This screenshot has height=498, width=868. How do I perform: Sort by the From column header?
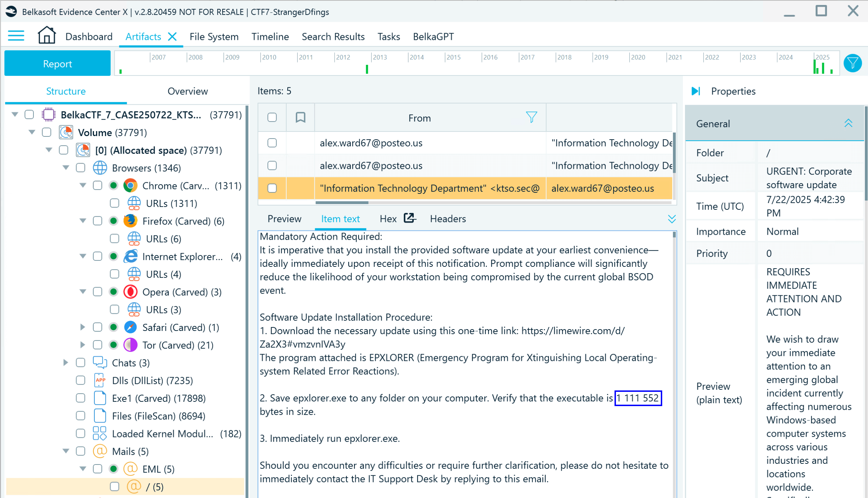tap(419, 118)
